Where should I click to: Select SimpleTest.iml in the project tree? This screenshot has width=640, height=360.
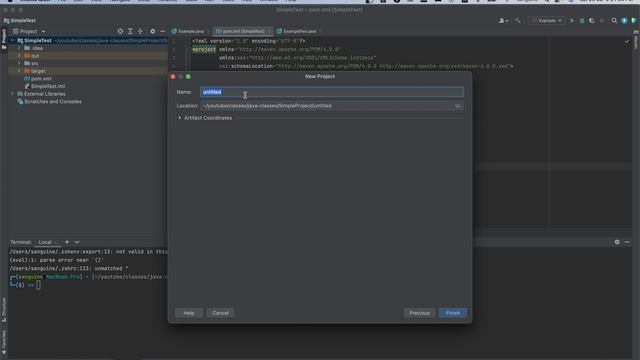tap(44, 86)
